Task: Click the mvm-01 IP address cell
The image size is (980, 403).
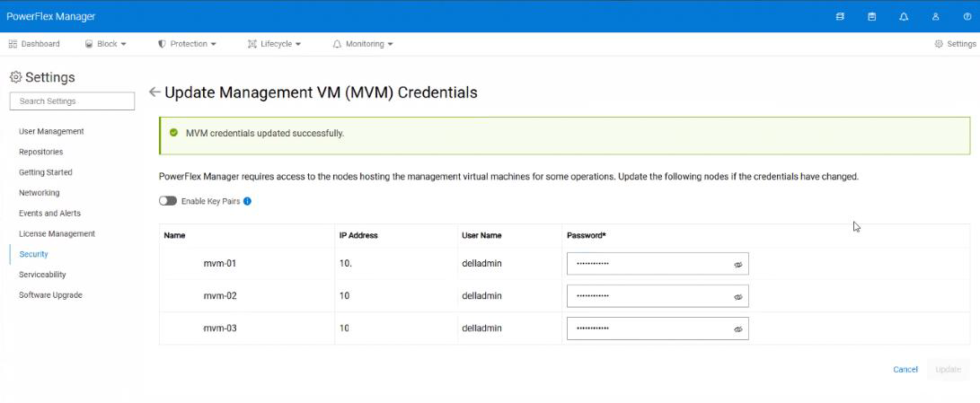Action: pyautogui.click(x=346, y=264)
